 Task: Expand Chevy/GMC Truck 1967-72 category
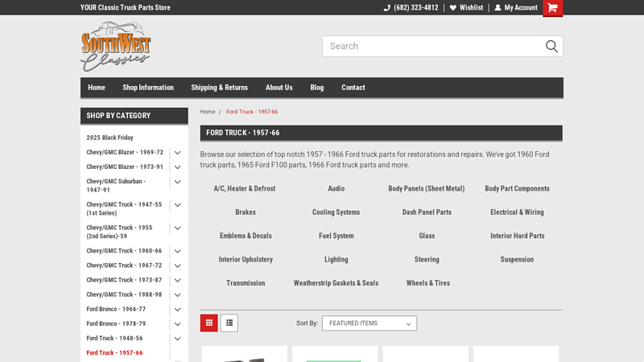(x=177, y=265)
